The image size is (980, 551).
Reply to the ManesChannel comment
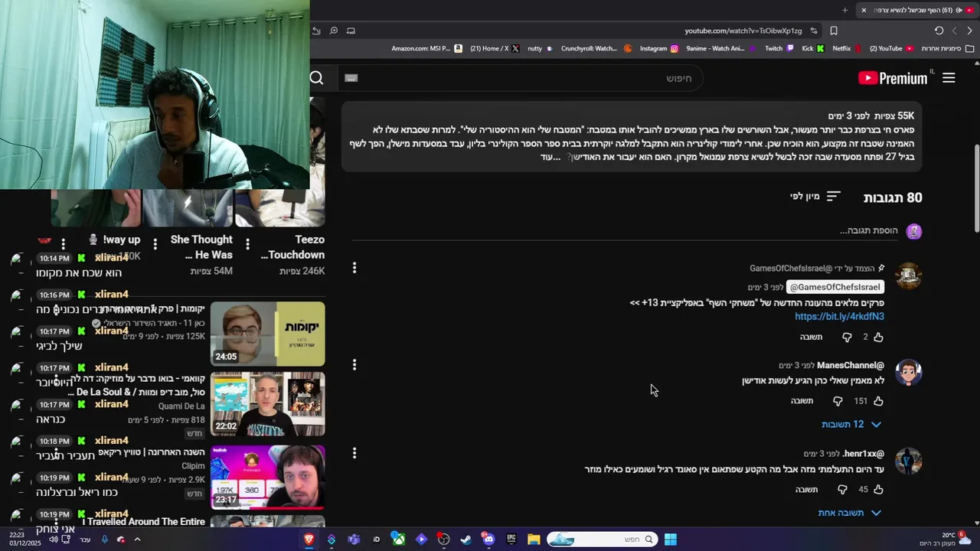[802, 401]
